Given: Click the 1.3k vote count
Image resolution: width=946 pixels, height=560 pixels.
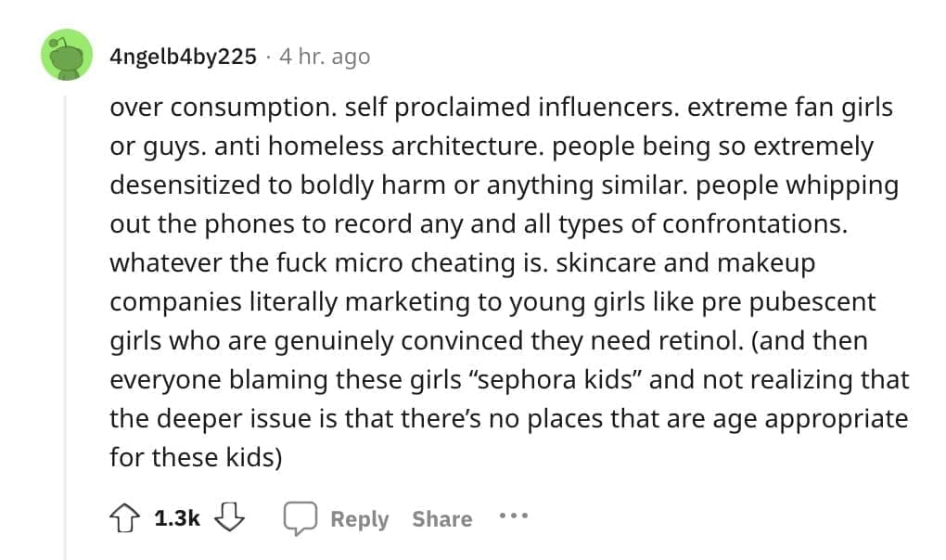Looking at the screenshot, I should (x=175, y=517).
